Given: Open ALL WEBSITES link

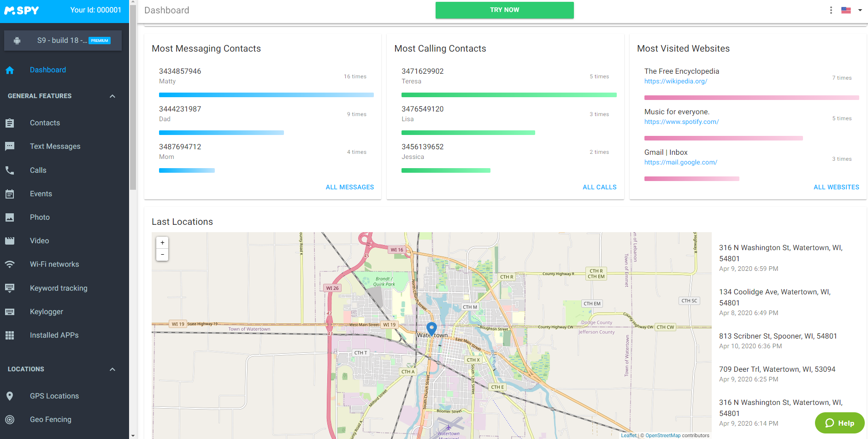Looking at the screenshot, I should coord(836,187).
